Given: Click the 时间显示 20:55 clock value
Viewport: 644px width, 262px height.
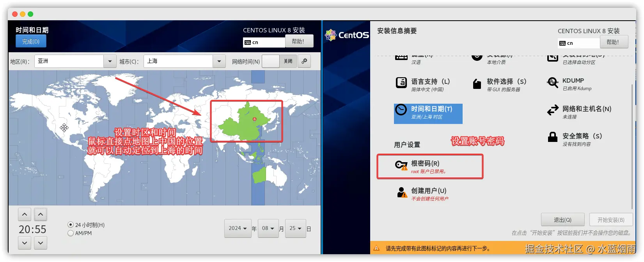Looking at the screenshot, I should (x=32, y=229).
